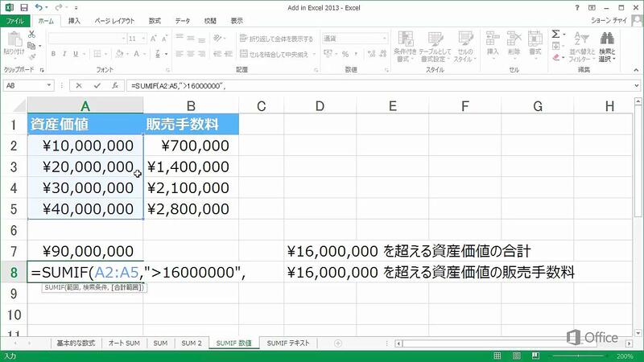Click the vertical scrollbar down arrow
The height and width of the screenshot is (362, 644).
coord(638,333)
